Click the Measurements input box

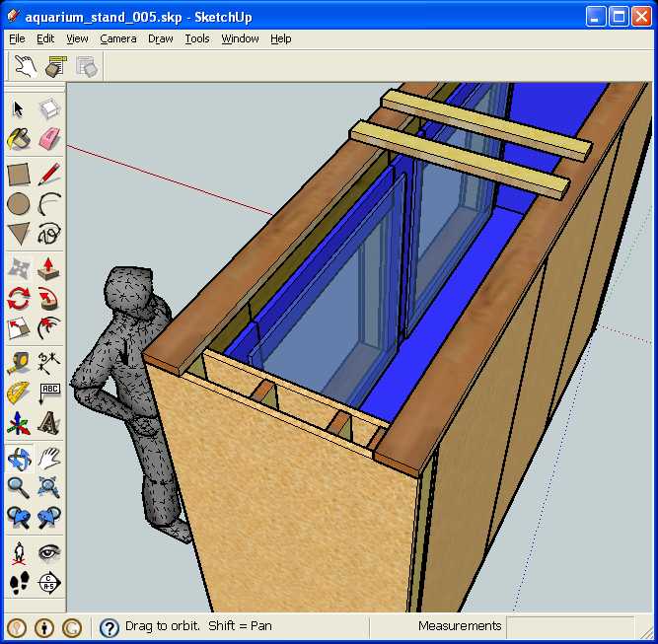[570, 626]
